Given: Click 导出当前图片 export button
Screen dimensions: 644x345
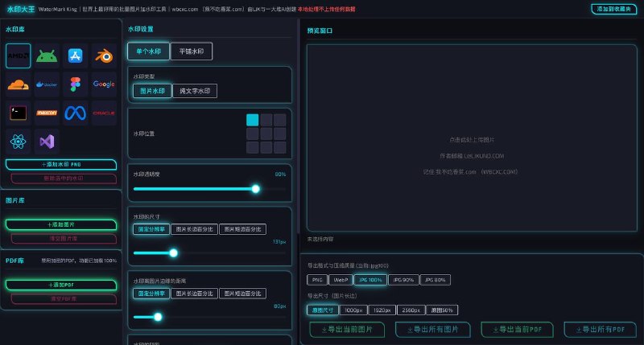Looking at the screenshot, I should point(347,330).
